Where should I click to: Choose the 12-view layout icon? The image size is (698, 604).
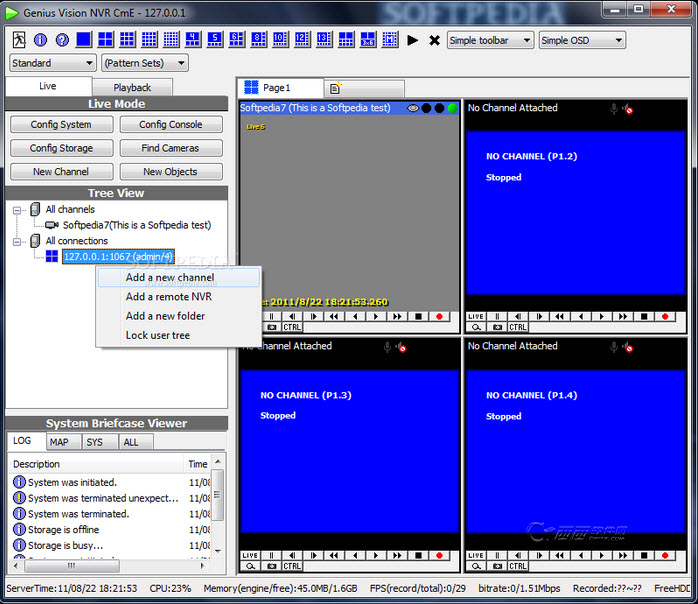click(x=302, y=40)
